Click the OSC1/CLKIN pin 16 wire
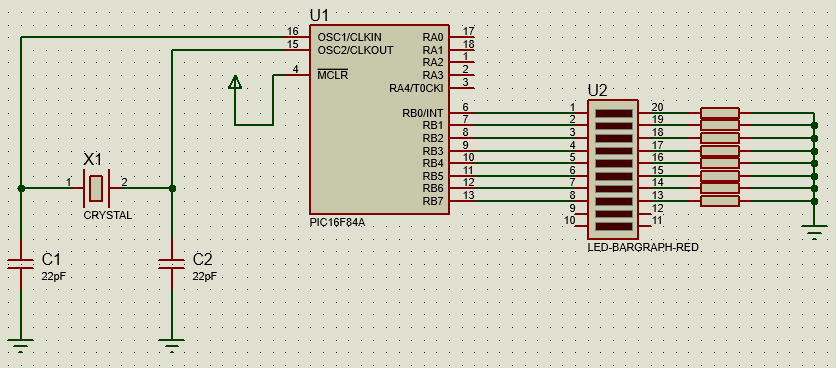 click(x=165, y=37)
